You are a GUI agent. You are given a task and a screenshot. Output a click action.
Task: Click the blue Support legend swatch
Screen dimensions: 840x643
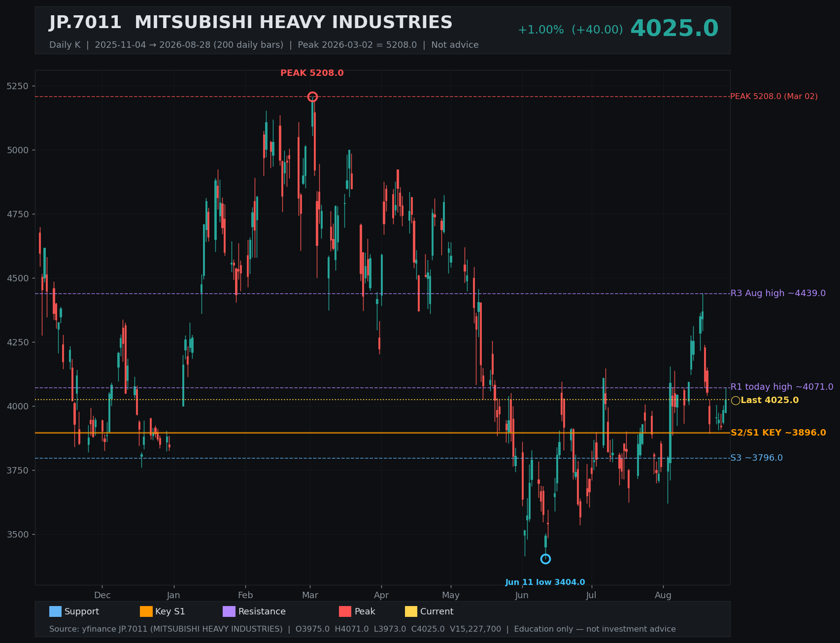click(x=55, y=611)
